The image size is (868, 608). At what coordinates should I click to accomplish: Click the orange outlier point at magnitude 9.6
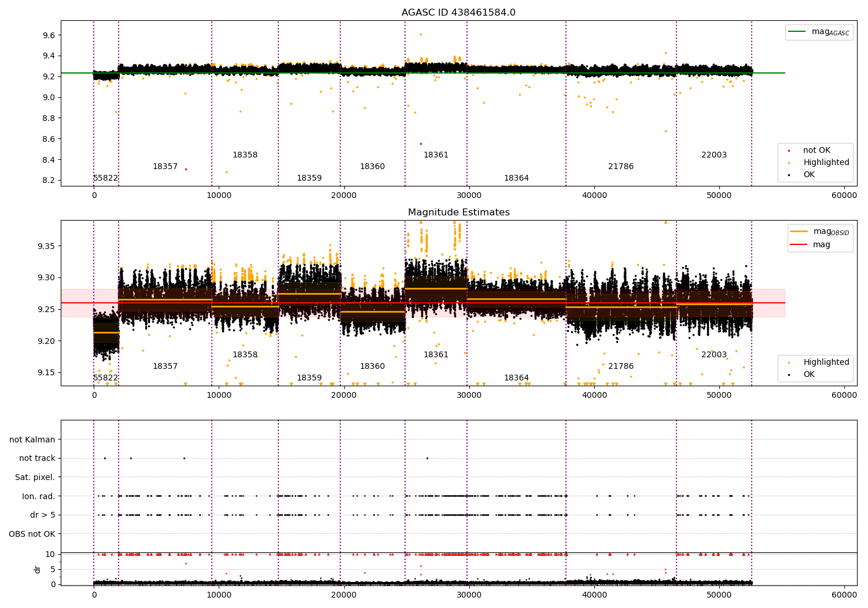(421, 34)
